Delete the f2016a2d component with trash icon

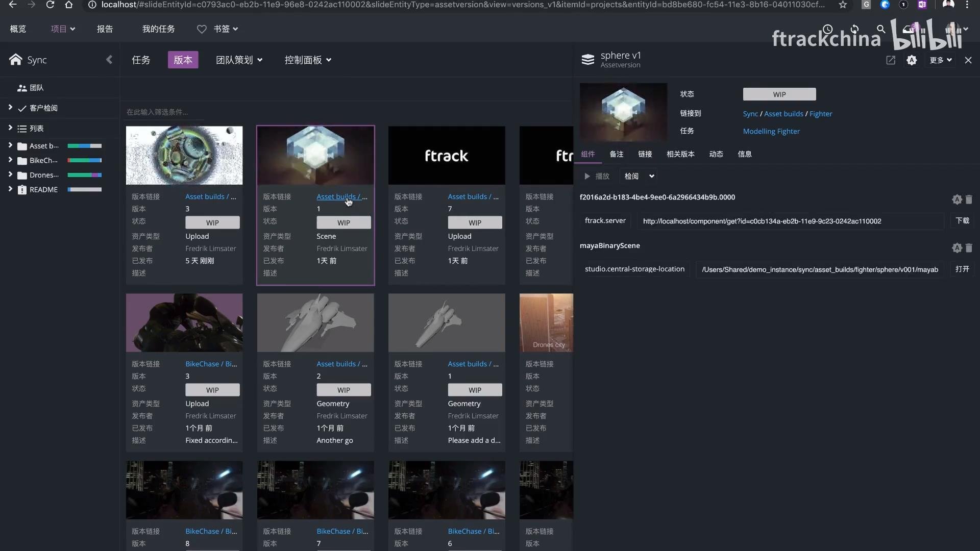[969, 199]
